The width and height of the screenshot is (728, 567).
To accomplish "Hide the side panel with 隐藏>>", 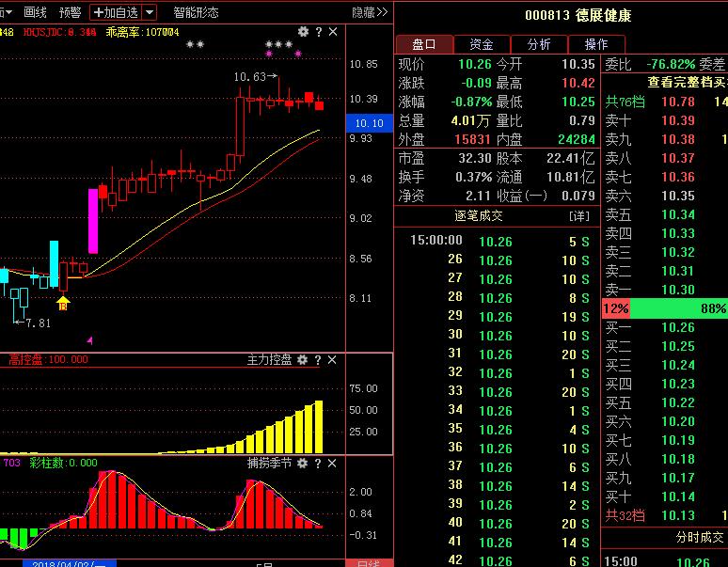I will pyautogui.click(x=370, y=12).
